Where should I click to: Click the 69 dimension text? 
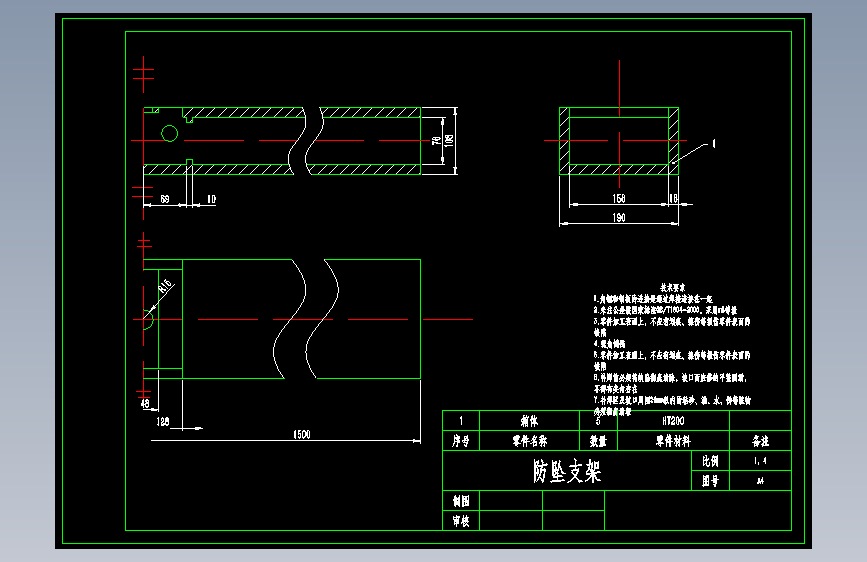[x=165, y=199]
